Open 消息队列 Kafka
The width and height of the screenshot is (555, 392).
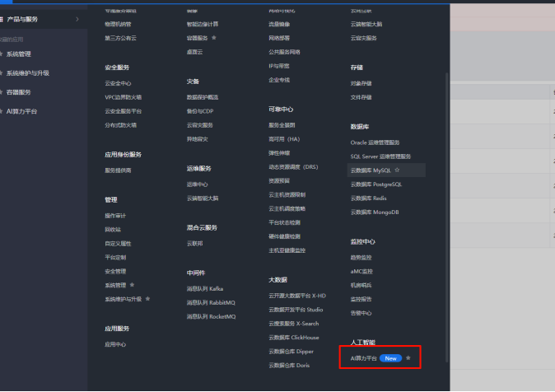(x=205, y=288)
